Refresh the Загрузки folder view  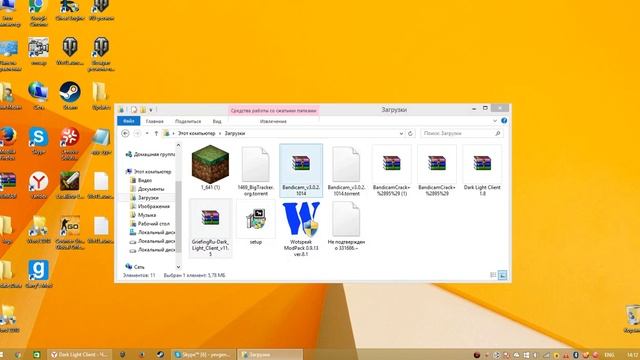click(410, 133)
